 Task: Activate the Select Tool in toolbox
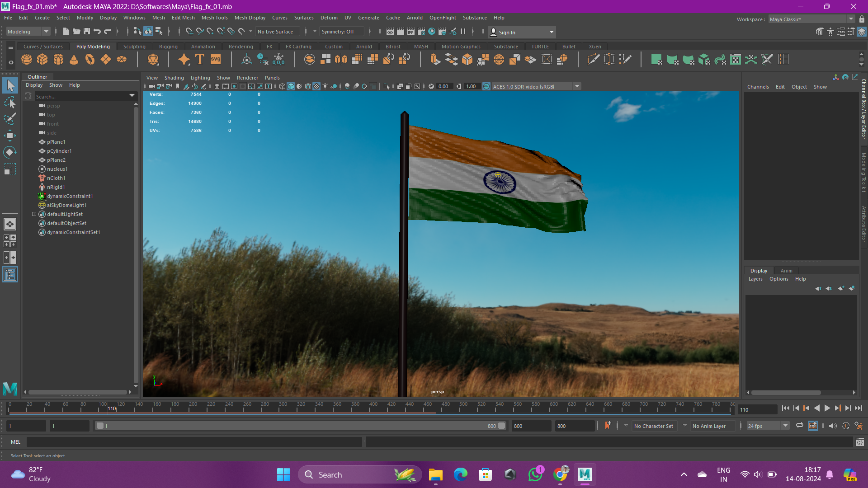(x=10, y=85)
